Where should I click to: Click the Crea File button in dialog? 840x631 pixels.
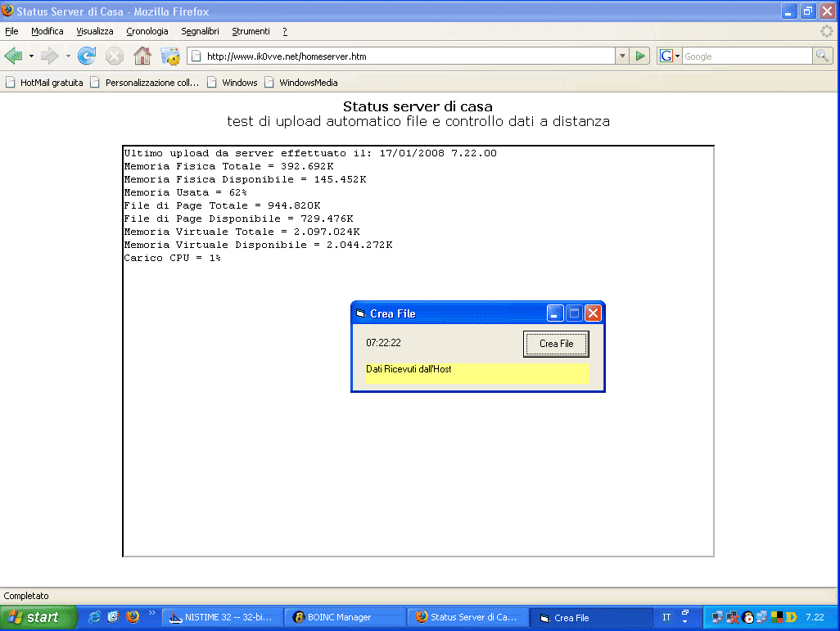(556, 344)
